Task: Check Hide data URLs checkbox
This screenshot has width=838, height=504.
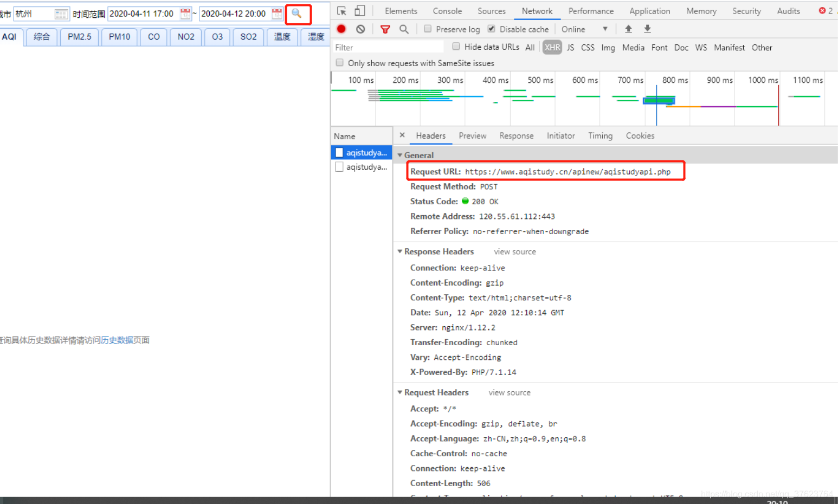Action: coord(456,47)
